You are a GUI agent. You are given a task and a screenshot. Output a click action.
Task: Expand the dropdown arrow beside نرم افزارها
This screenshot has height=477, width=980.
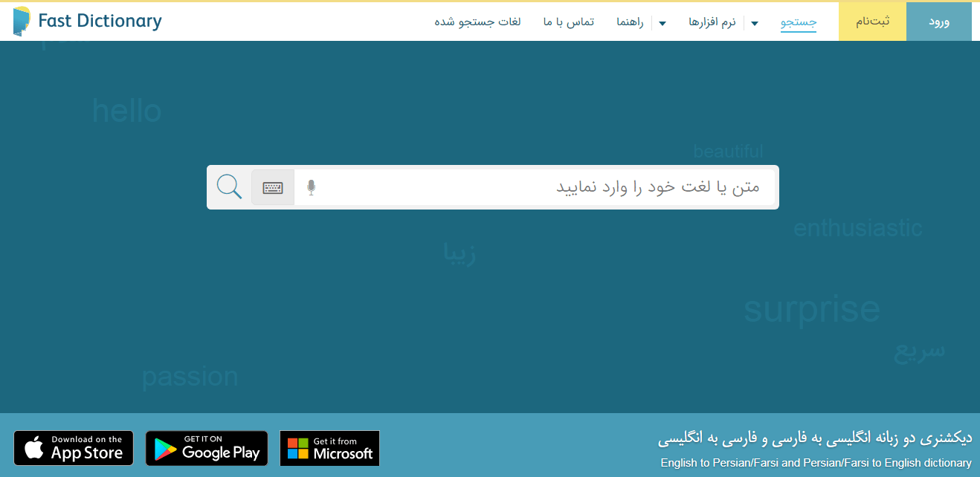[663, 23]
